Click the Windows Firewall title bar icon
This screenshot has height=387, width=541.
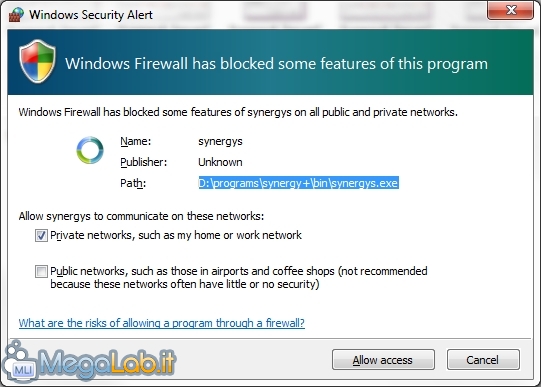click(x=16, y=14)
